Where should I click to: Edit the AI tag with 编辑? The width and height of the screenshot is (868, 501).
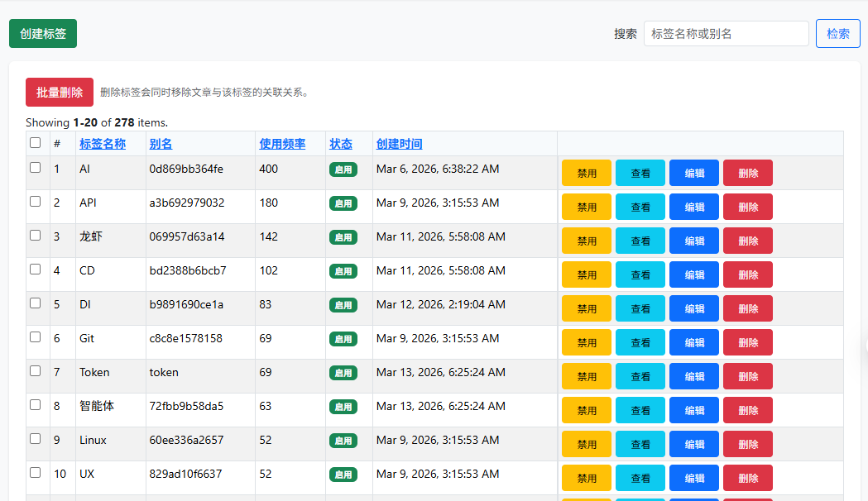694,173
